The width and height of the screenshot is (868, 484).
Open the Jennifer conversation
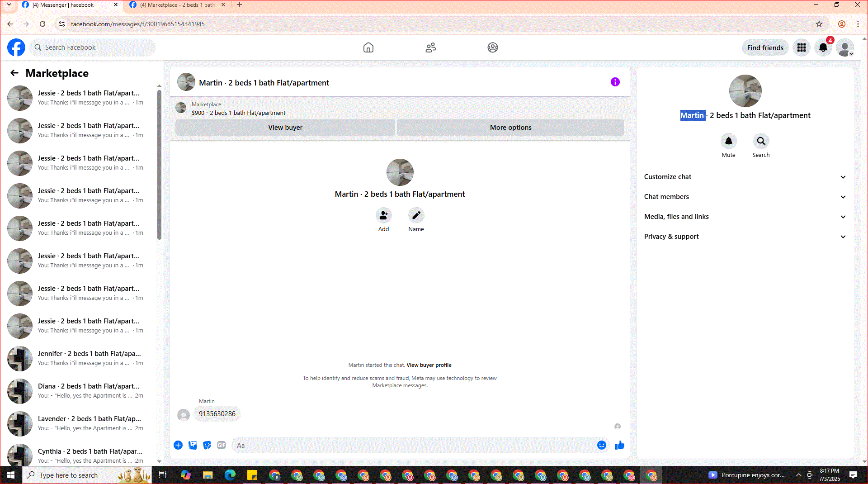click(x=81, y=358)
